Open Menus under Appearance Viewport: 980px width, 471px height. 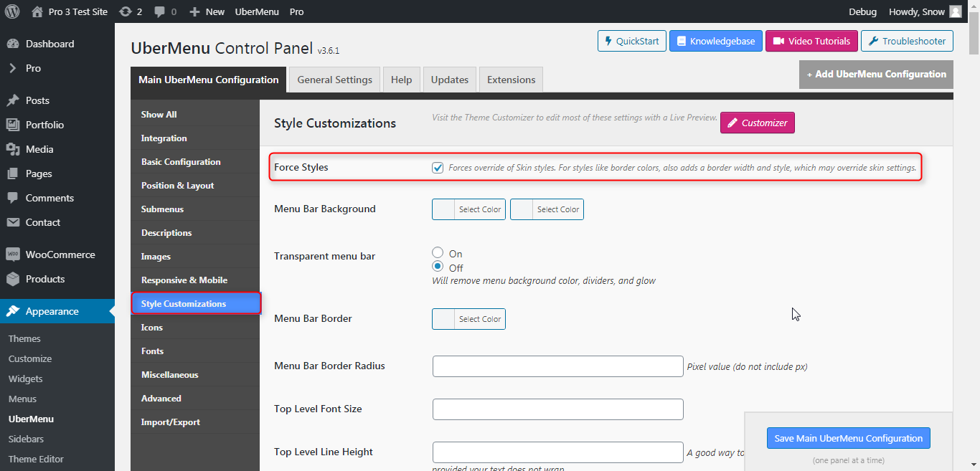pyautogui.click(x=22, y=399)
